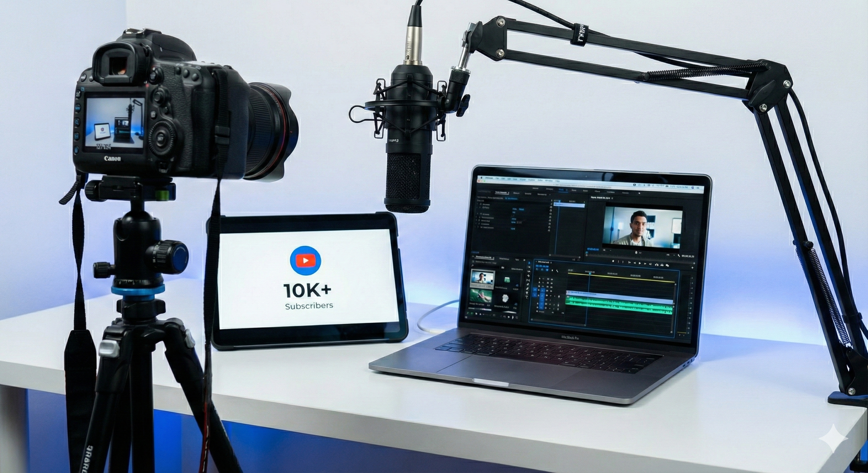Click the YouTube play logo on tablet
Screen dimensions: 868x473
click(x=305, y=261)
